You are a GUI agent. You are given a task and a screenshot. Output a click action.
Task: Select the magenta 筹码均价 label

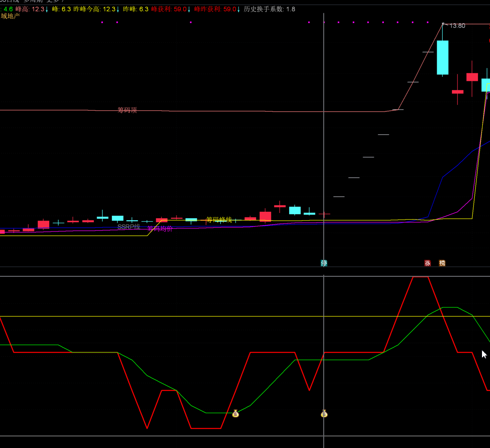tap(160, 229)
